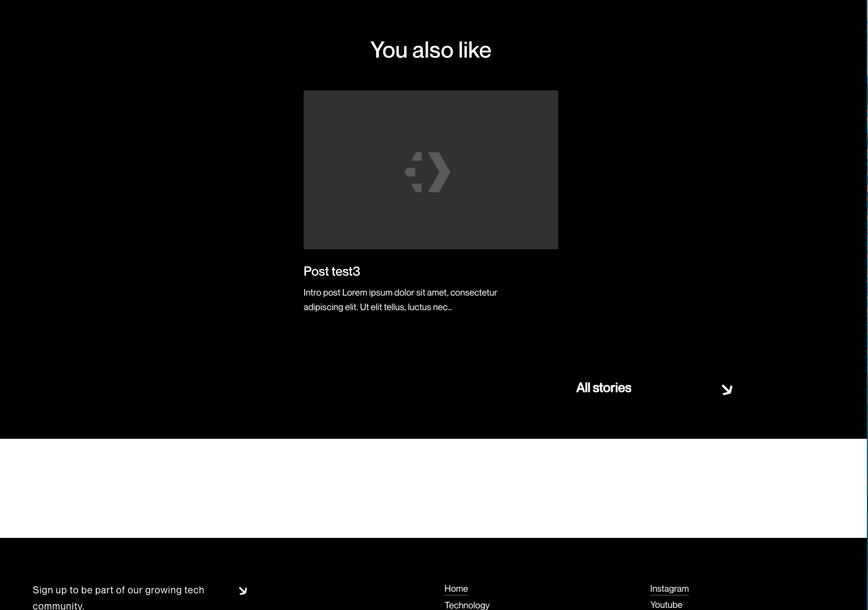This screenshot has height=610, width=868.
Task: Click the word Intro in the post excerpt
Action: [312, 292]
